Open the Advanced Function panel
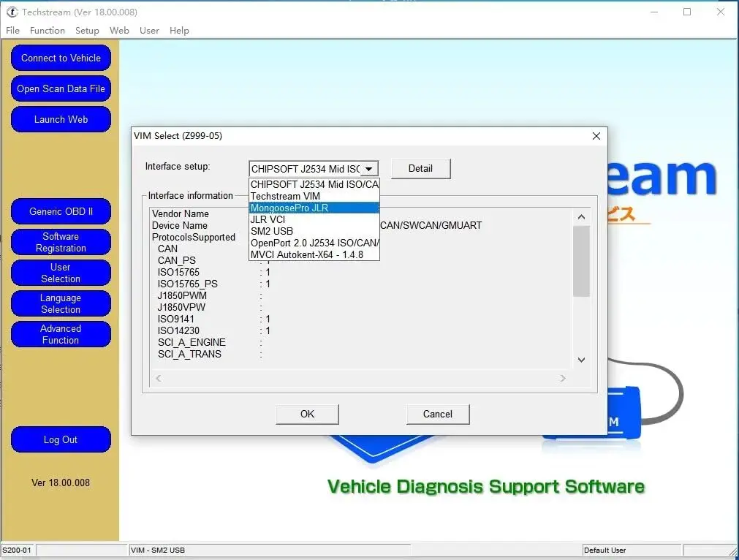The width and height of the screenshot is (739, 560). (x=61, y=334)
